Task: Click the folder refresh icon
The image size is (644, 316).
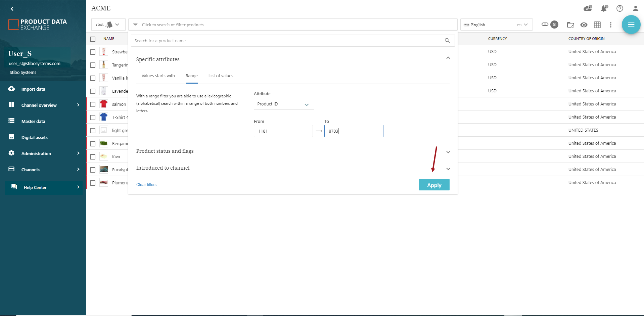Action: click(570, 25)
